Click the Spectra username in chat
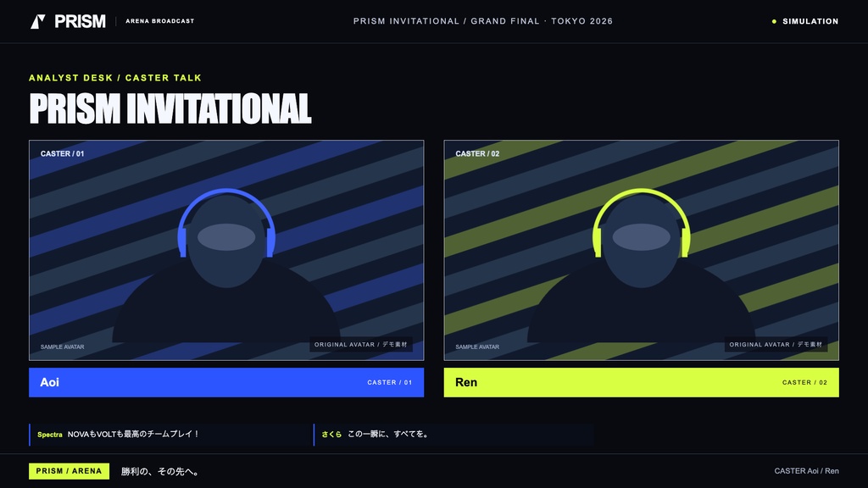Screen dimensions: 868x488 pyautogui.click(x=50, y=435)
